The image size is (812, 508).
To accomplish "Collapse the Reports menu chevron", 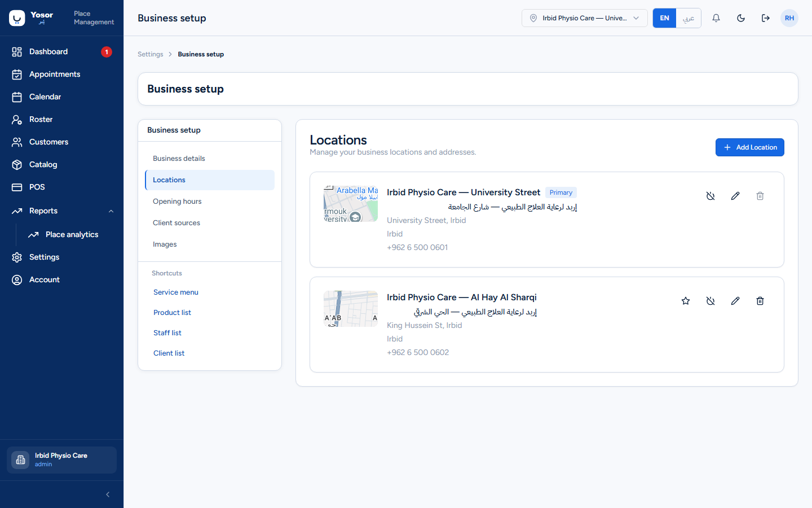I will click(x=111, y=211).
